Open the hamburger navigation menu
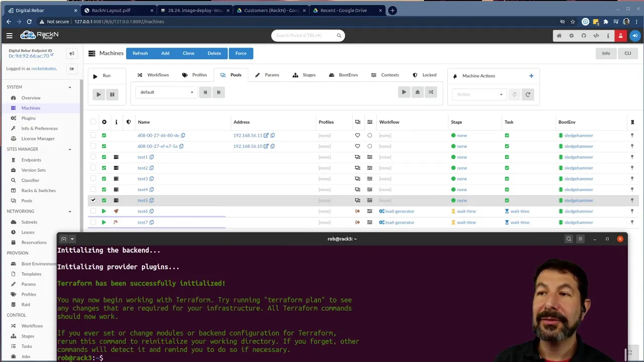The image size is (644, 362). tap(9, 35)
